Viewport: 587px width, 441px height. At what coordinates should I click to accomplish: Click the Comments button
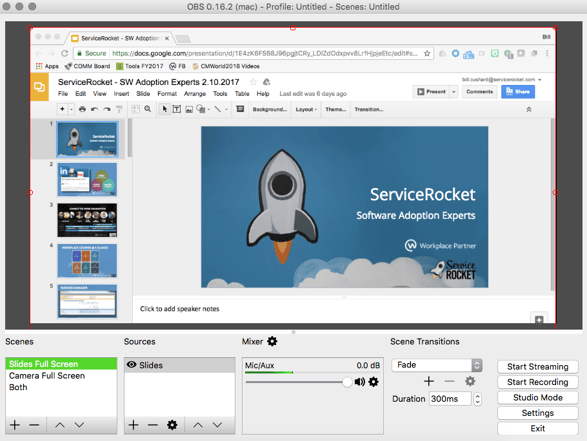[x=480, y=91]
